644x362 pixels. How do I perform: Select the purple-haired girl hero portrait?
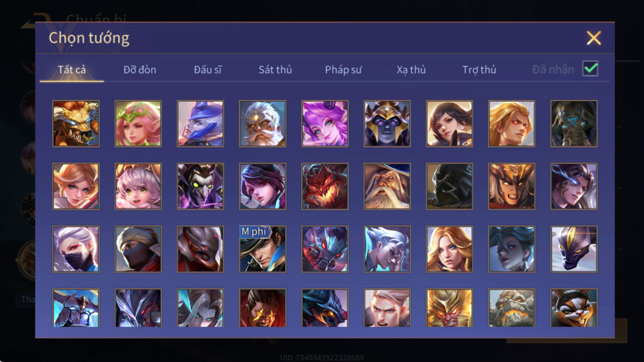[325, 124]
